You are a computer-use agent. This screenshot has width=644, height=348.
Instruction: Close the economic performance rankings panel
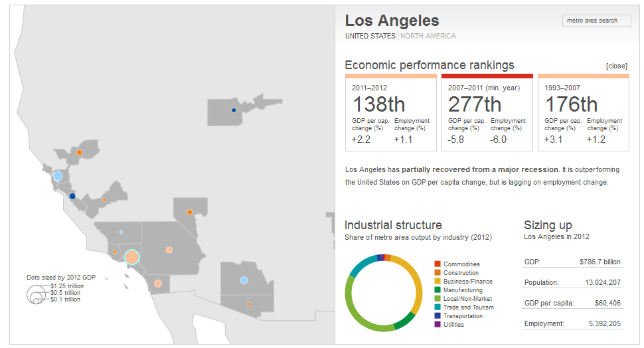(616, 66)
